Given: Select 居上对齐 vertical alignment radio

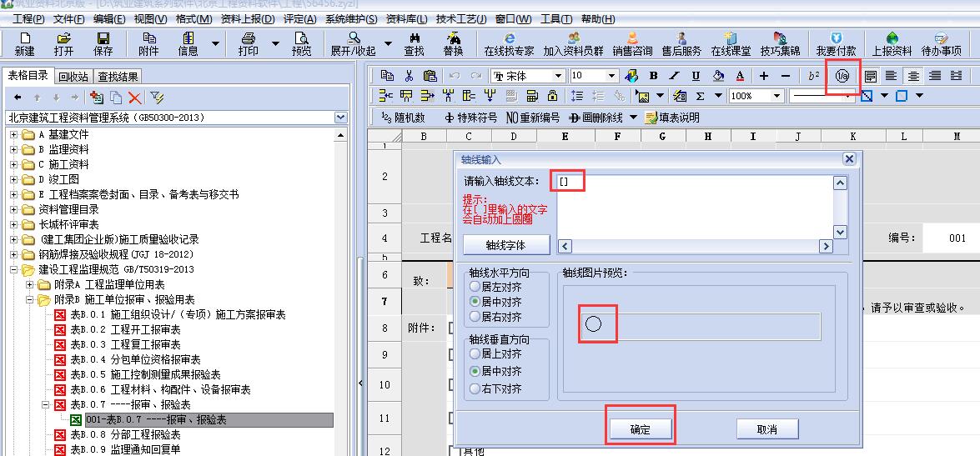Looking at the screenshot, I should tap(475, 354).
